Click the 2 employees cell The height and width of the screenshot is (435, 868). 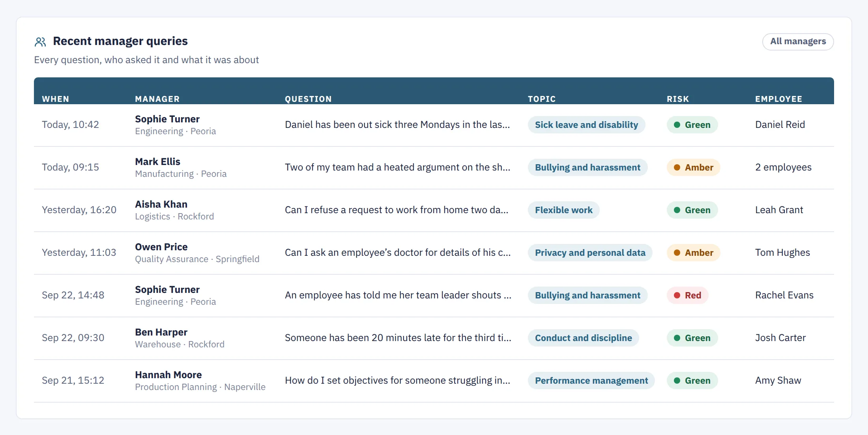[783, 167]
